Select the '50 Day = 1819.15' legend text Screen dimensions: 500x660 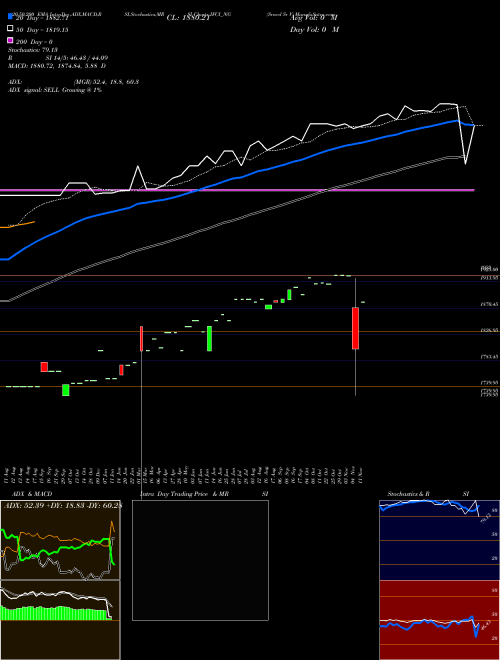click(42, 30)
